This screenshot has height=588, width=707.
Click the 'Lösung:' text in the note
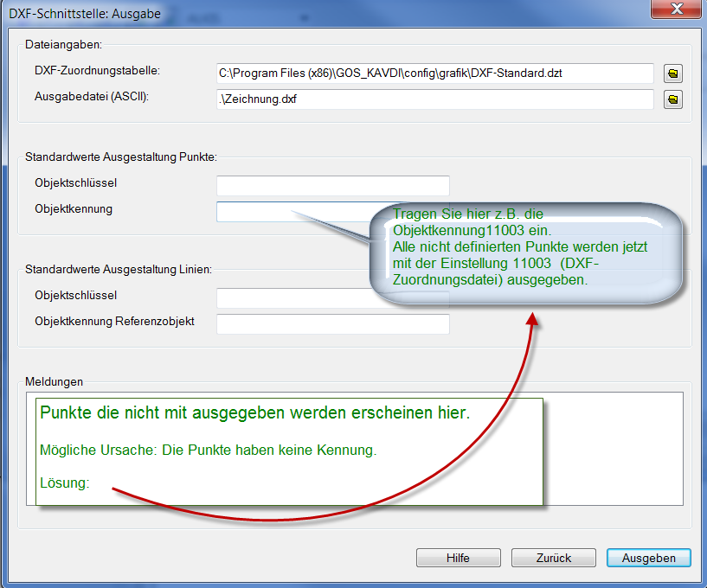tap(65, 483)
